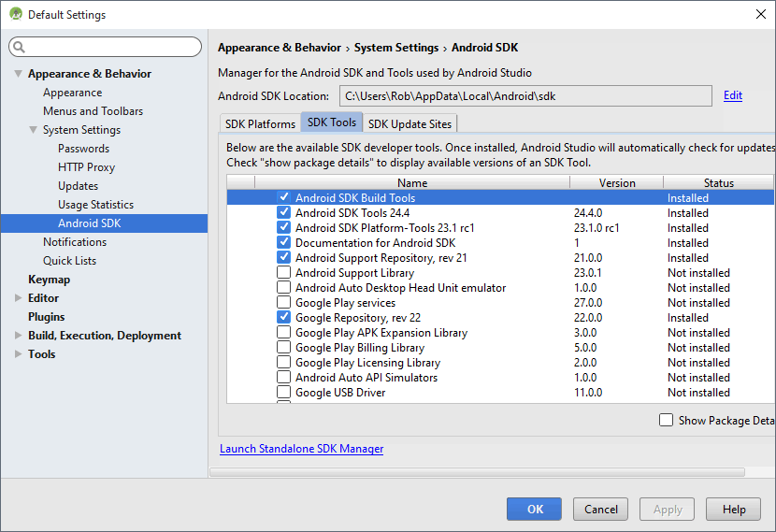Check Google Play services
The image size is (776, 532).
coord(283,302)
